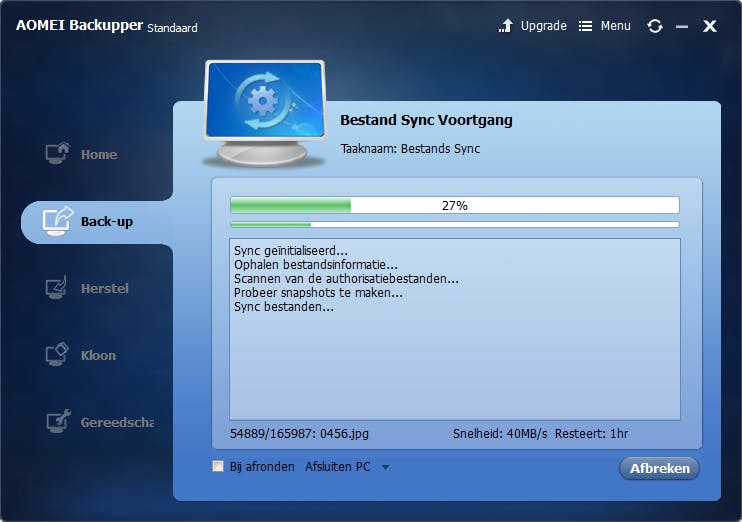The height and width of the screenshot is (522, 742).
Task: Open the Gereedschap tab label
Action: [117, 422]
